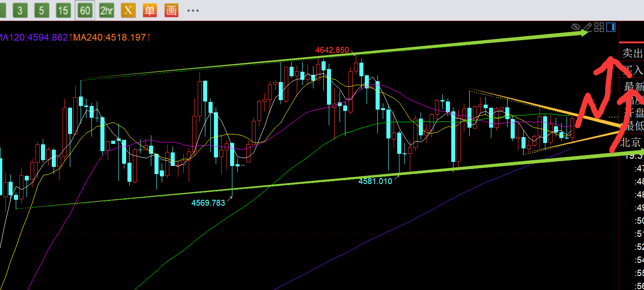Open the four-square grid layout view
Viewport: 644px width, 290px height.
point(599,27)
